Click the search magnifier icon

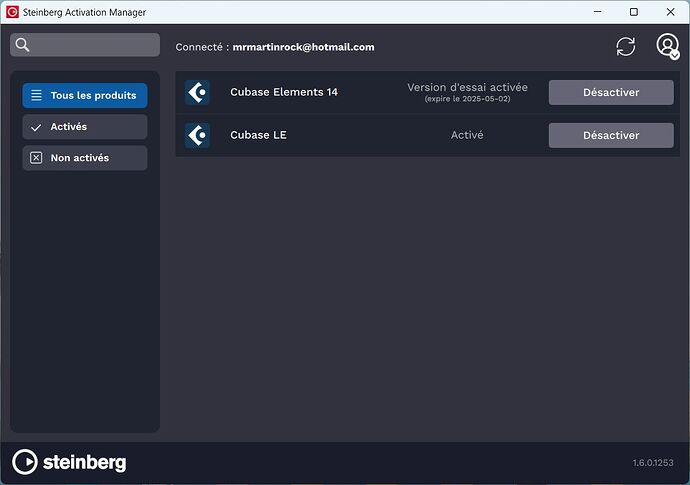pyautogui.click(x=22, y=44)
